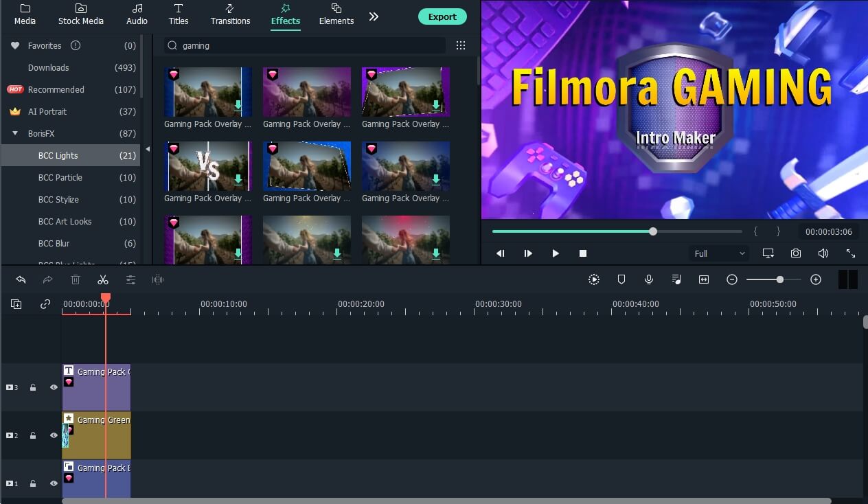Toggle fullscreen preview icon
The image size is (868, 504).
click(851, 253)
